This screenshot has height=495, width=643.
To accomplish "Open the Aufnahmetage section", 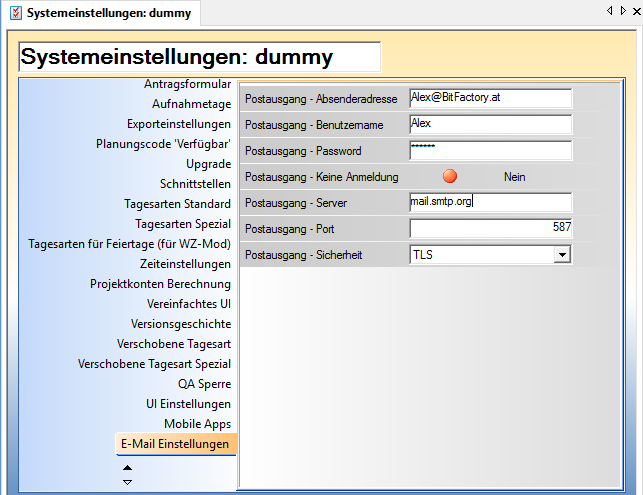I will pos(192,104).
